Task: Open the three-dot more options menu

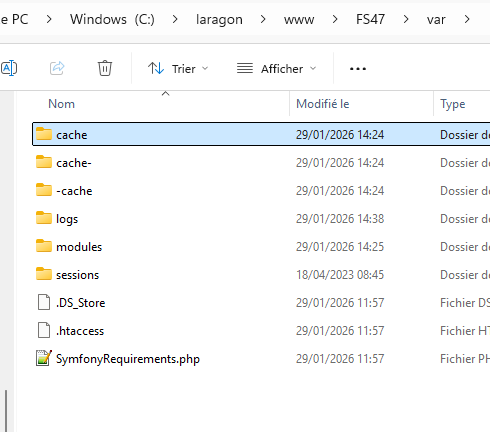Action: pyautogui.click(x=358, y=69)
